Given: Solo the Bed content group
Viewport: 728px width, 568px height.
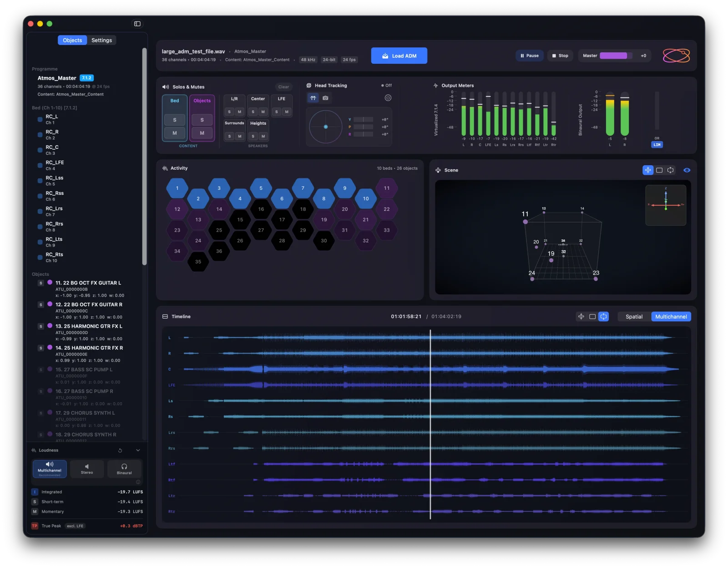Looking at the screenshot, I should click(174, 120).
